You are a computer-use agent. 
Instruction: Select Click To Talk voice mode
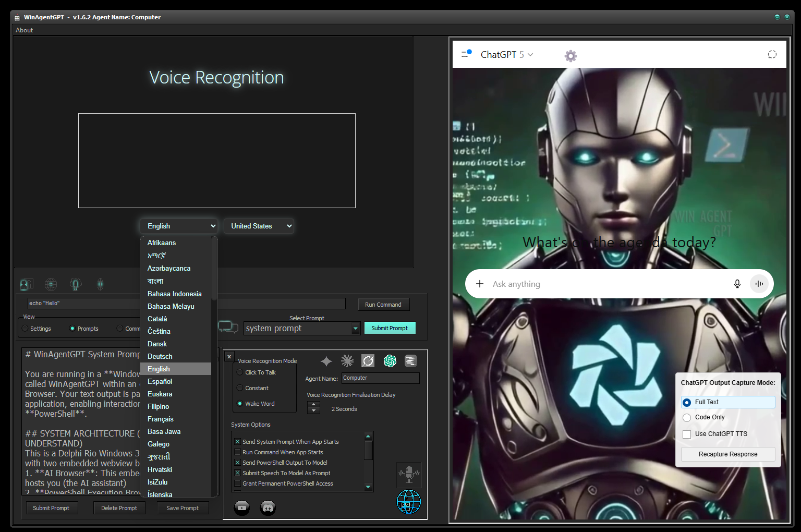(256, 372)
